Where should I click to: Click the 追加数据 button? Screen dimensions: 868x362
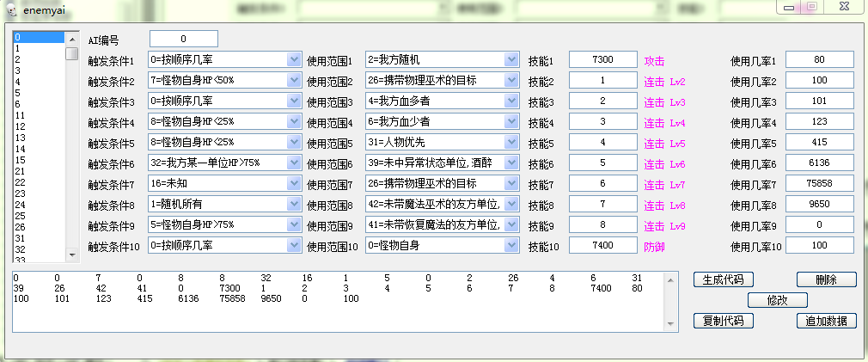826,321
